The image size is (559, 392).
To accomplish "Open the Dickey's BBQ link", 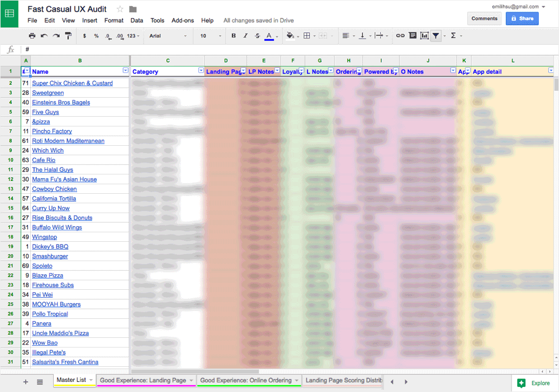I will tap(50, 246).
